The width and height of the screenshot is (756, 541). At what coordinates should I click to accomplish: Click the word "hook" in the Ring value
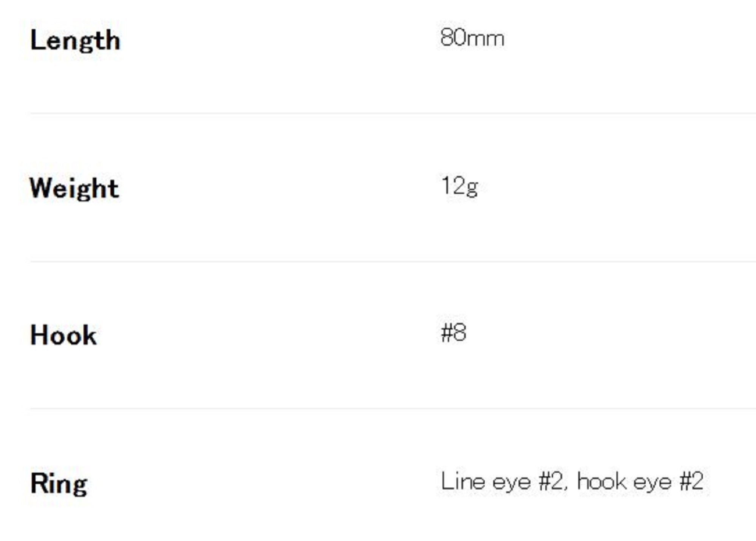(602, 482)
